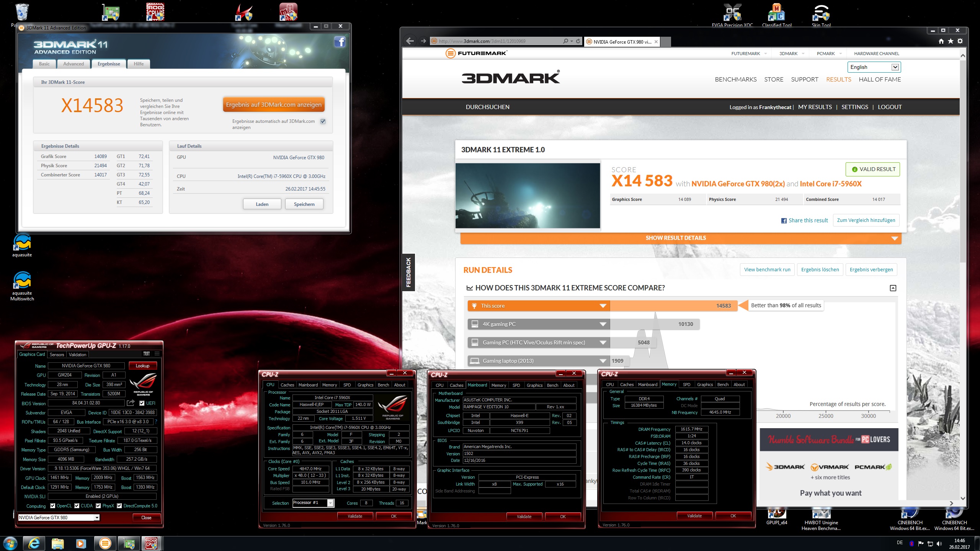
Task: Open the Sensors tab in GPU-Z
Action: coord(57,355)
